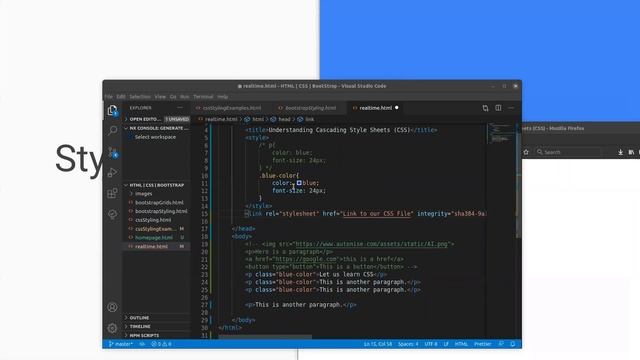Viewport: 640px width, 360px height.
Task: Click realtime.html breadcrumb
Action: pyautogui.click(x=221, y=120)
